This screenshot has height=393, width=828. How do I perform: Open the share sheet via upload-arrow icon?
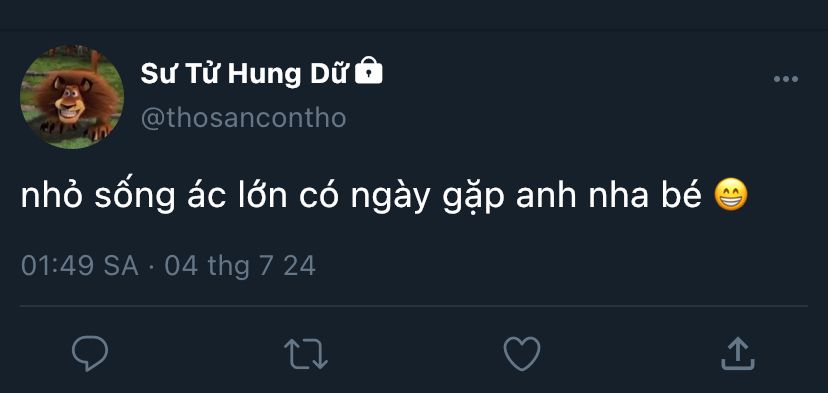[x=738, y=353]
